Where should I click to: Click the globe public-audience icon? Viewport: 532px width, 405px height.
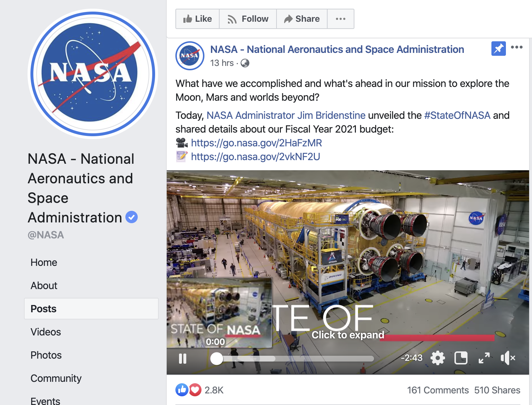pyautogui.click(x=245, y=63)
